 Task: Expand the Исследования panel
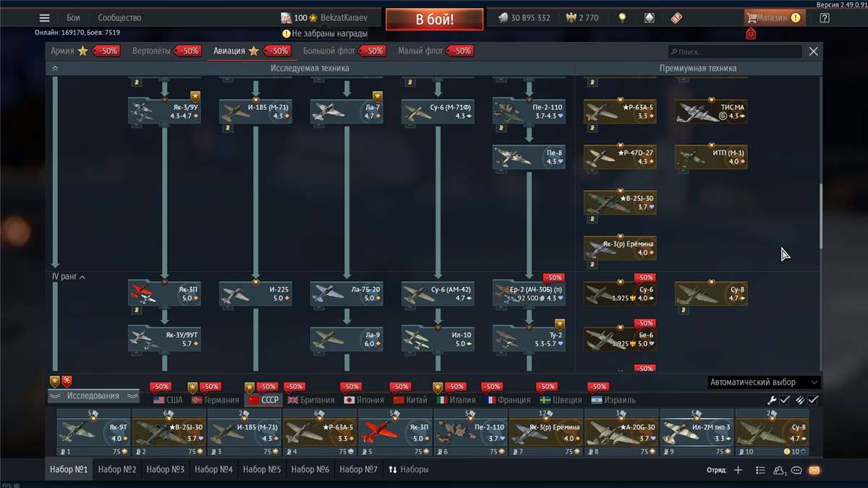[93, 396]
